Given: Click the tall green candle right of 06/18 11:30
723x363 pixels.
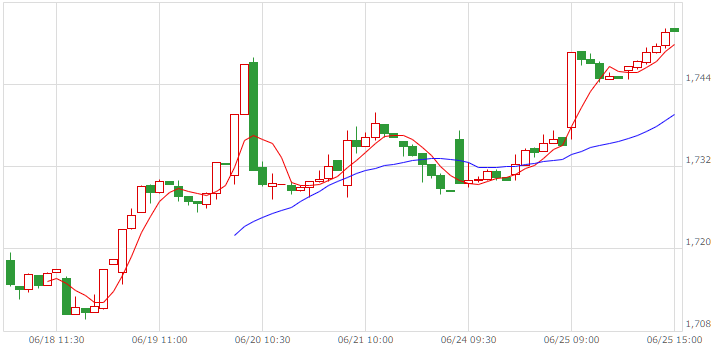Looking at the screenshot, I should (66, 296).
